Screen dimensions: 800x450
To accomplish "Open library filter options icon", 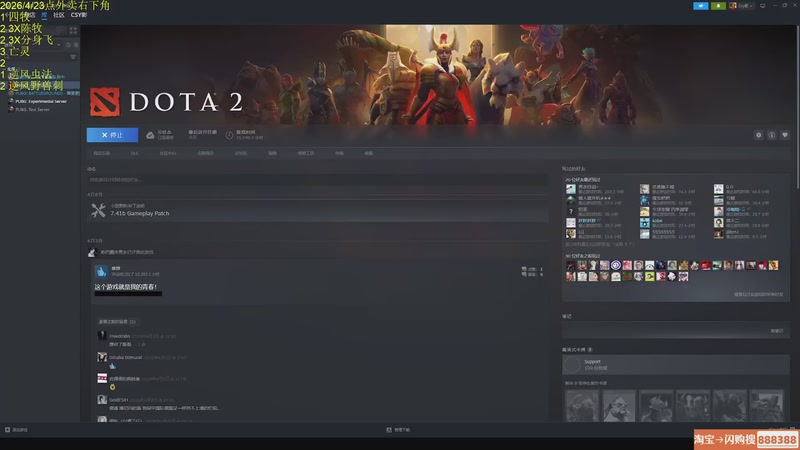I will click(73, 57).
